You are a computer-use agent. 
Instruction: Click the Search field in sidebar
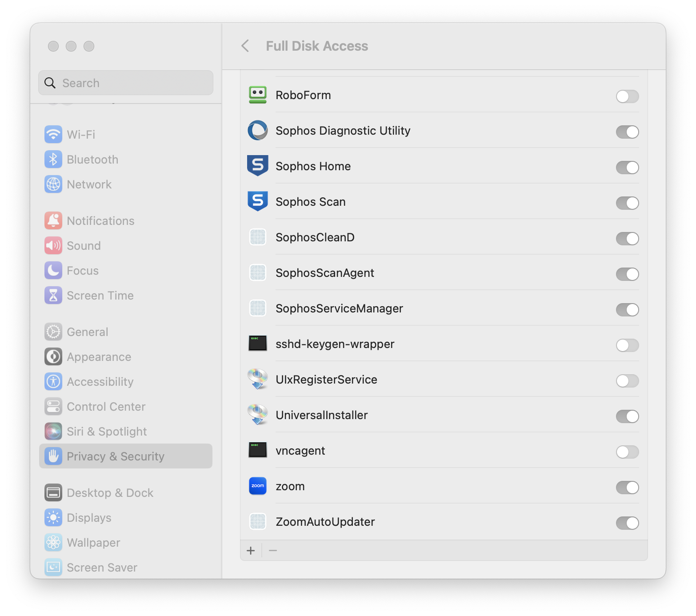click(x=126, y=83)
